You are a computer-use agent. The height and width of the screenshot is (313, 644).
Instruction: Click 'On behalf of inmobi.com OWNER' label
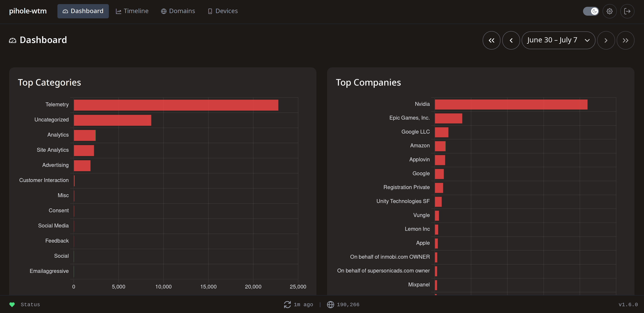click(390, 257)
